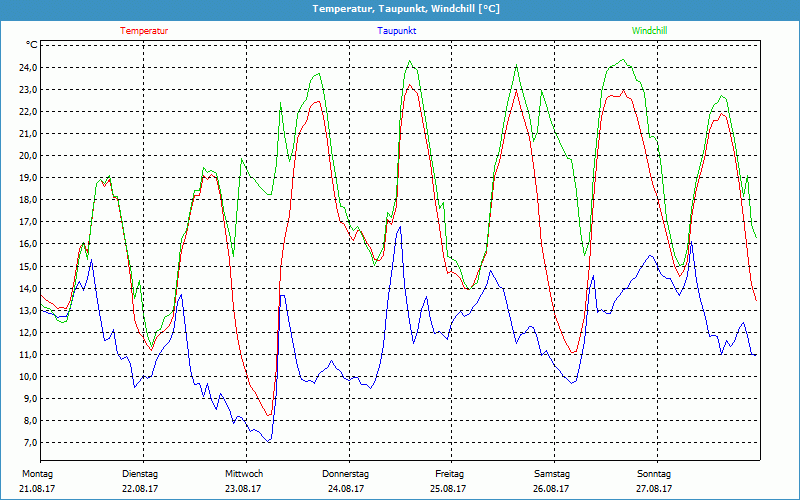The width and height of the screenshot is (800, 500).
Task: Click the 11,0 y-axis value
Action: pyautogui.click(x=28, y=354)
